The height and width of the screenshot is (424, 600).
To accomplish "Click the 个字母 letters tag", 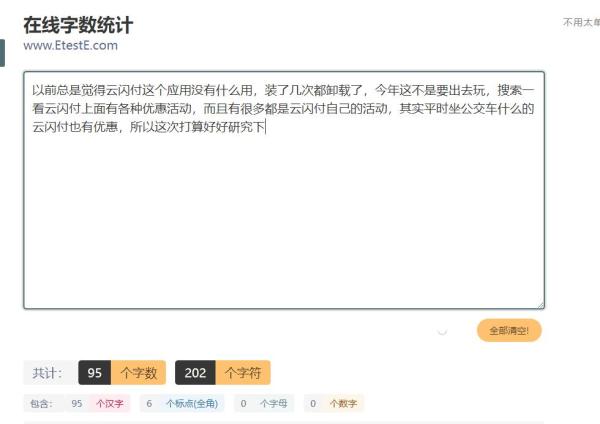I will coord(274,403).
